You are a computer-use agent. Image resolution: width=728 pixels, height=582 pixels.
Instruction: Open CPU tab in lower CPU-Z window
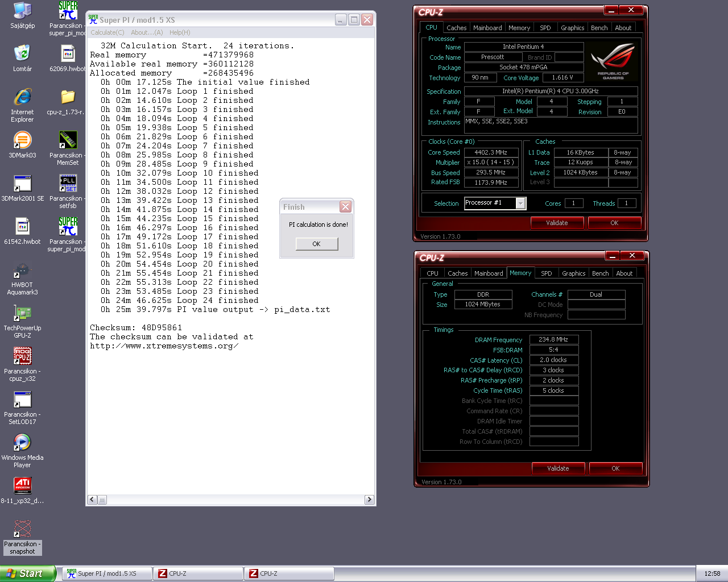[x=433, y=273]
